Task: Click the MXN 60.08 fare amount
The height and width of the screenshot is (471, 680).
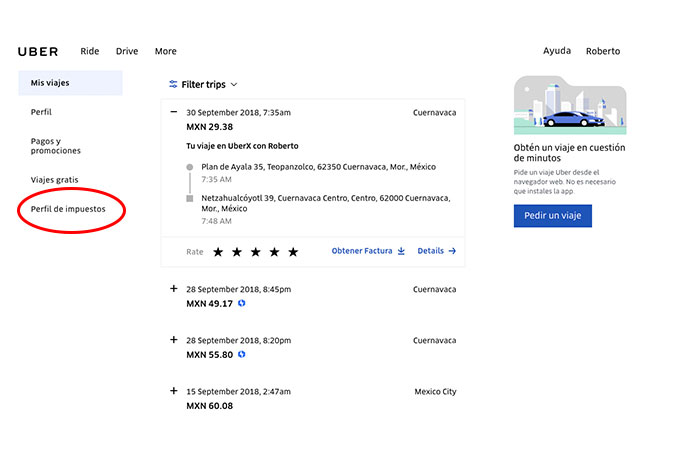Action: click(x=209, y=406)
